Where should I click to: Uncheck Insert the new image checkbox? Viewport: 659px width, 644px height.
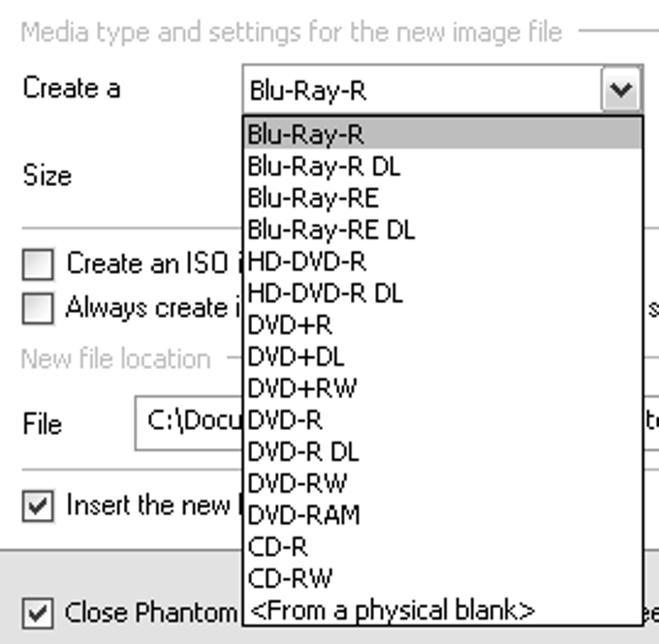point(38,506)
